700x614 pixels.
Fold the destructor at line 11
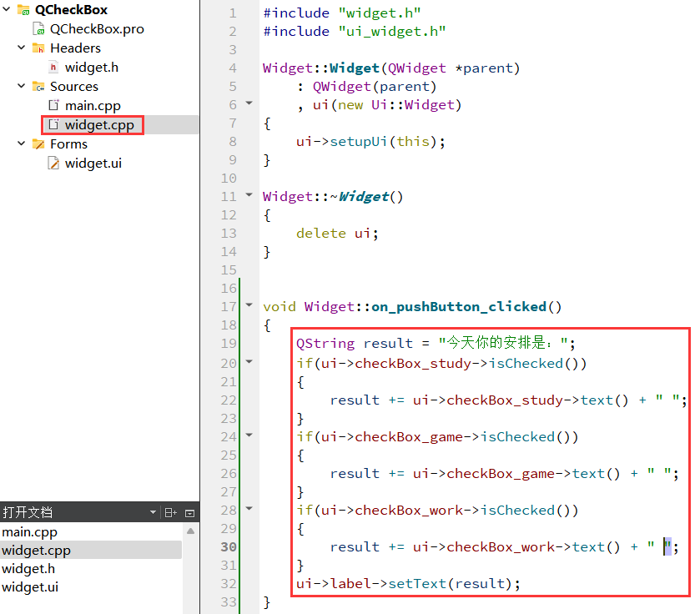coord(249,194)
